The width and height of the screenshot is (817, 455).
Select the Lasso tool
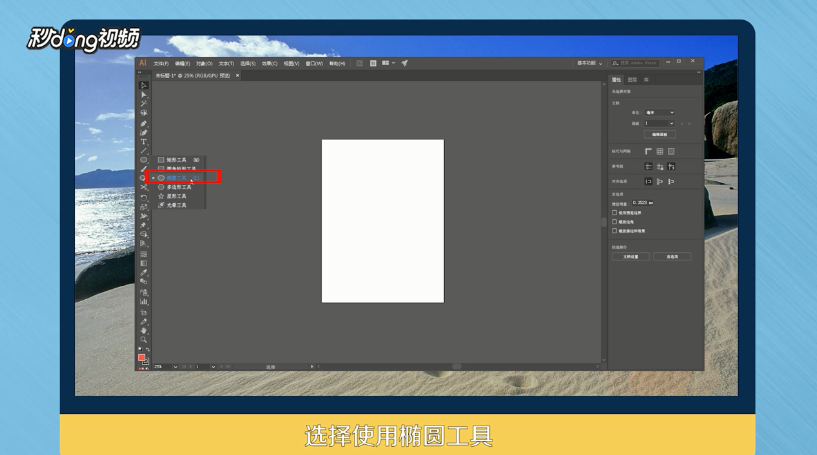click(x=144, y=113)
